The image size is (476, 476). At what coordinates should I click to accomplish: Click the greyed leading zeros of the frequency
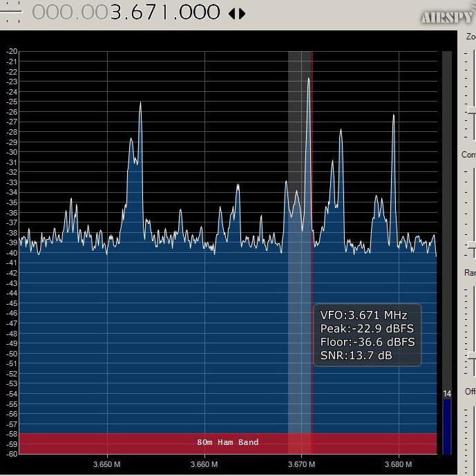pos(70,12)
